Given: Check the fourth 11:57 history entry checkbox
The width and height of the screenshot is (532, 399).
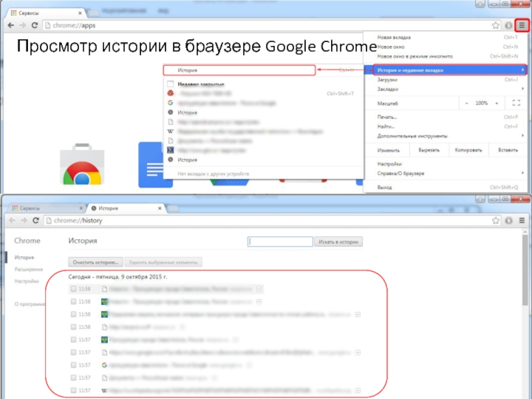Looking at the screenshot, I should coord(73,378).
